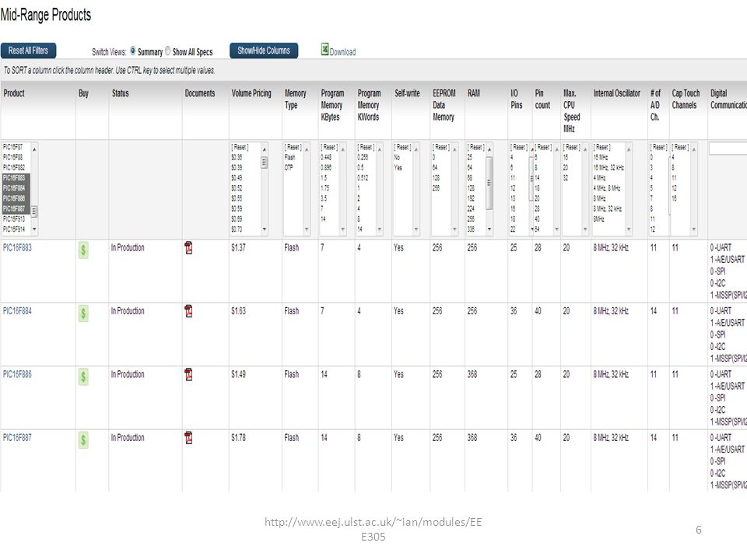Sort by the Memory Type column header
This screenshot has width=747, height=560.
tap(296, 99)
